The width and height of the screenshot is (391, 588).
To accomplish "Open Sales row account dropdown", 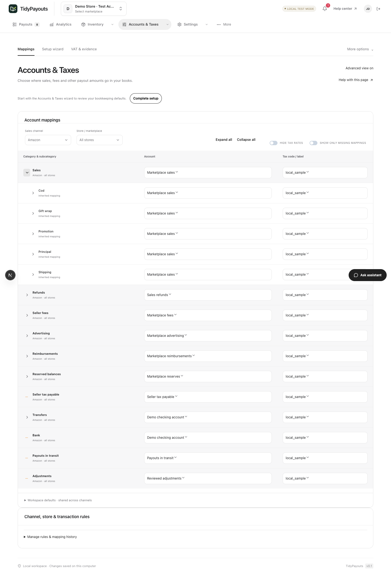I will click(208, 173).
